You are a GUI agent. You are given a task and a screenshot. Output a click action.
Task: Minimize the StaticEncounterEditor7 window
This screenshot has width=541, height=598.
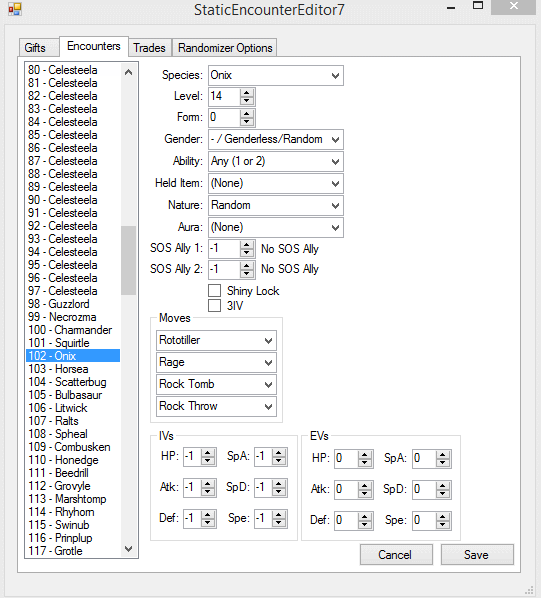pyautogui.click(x=451, y=8)
